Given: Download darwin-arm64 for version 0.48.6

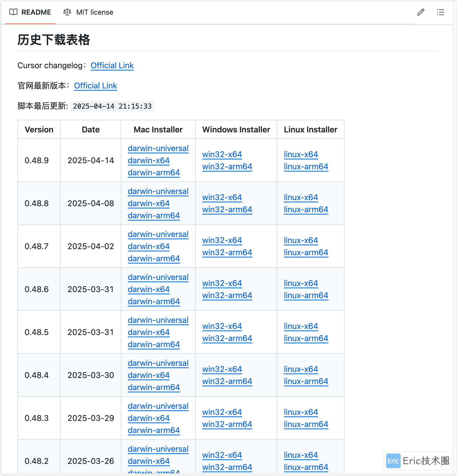Looking at the screenshot, I should [154, 301].
